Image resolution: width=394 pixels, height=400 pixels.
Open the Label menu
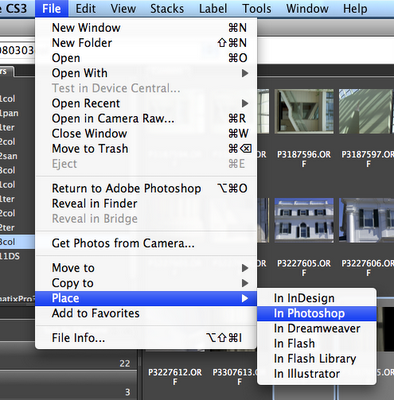(x=213, y=8)
